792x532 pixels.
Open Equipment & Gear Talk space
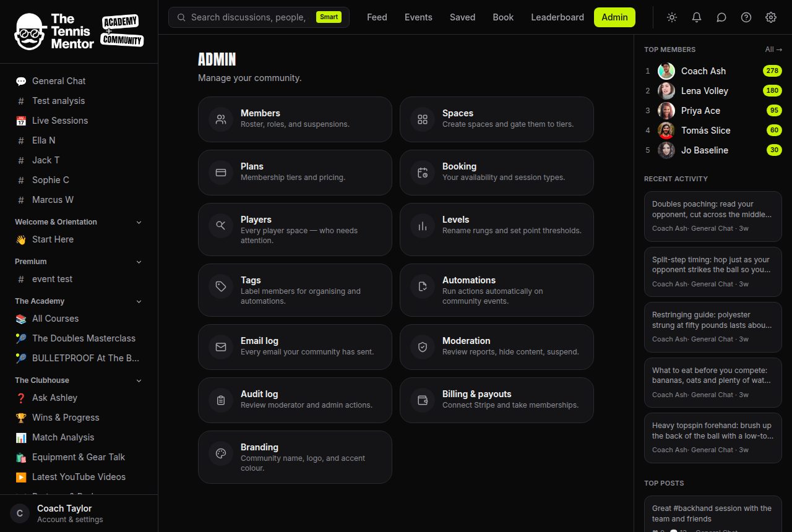pyautogui.click(x=79, y=457)
